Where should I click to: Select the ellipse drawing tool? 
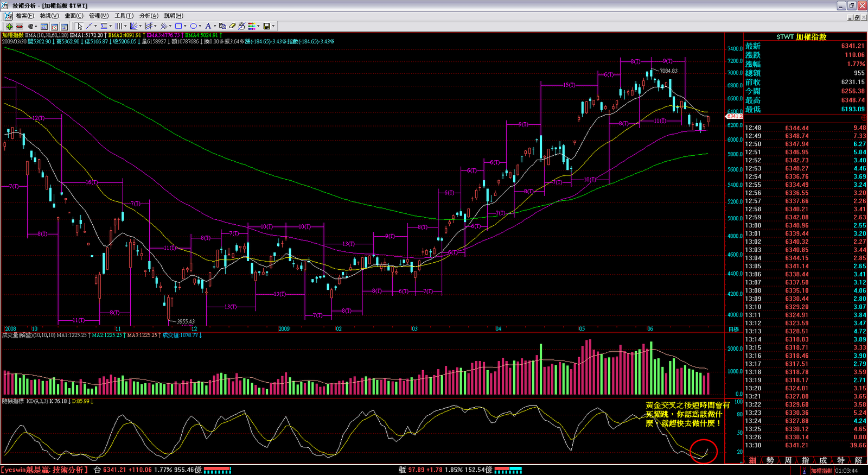click(194, 26)
